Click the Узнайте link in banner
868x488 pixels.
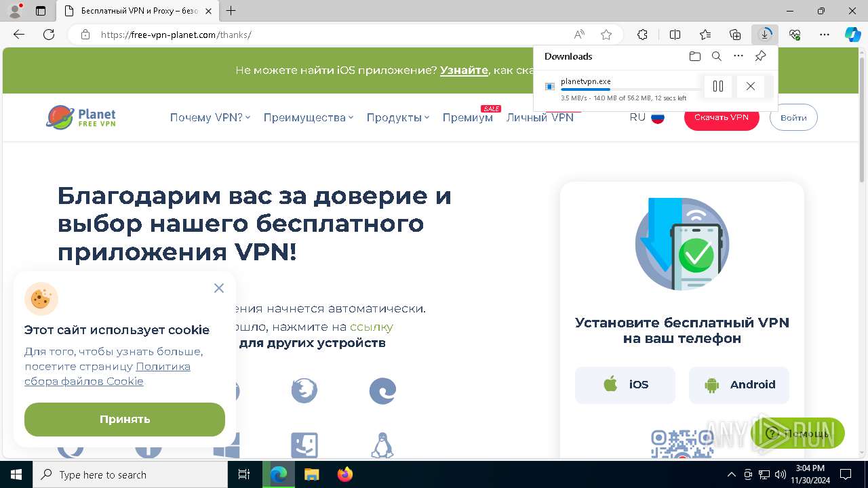click(x=464, y=70)
